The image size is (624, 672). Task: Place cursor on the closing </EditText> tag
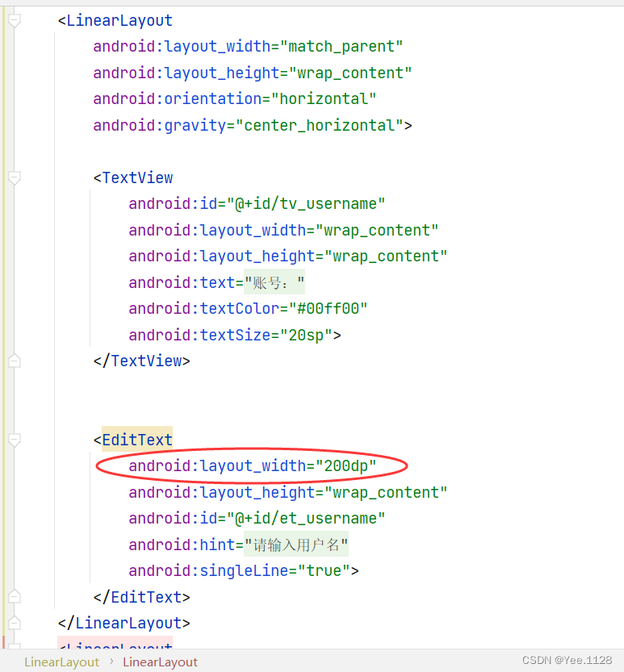(x=141, y=597)
